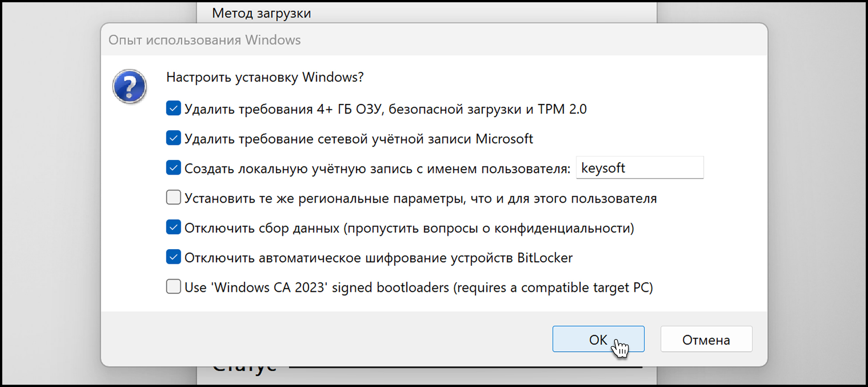868x387 pixels.
Task: Confirm the dialog with the OK button
Action: [598, 339]
